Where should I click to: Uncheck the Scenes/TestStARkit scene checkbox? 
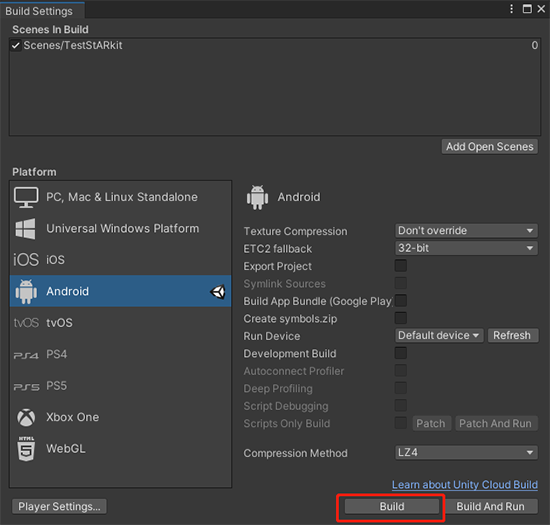[x=15, y=46]
